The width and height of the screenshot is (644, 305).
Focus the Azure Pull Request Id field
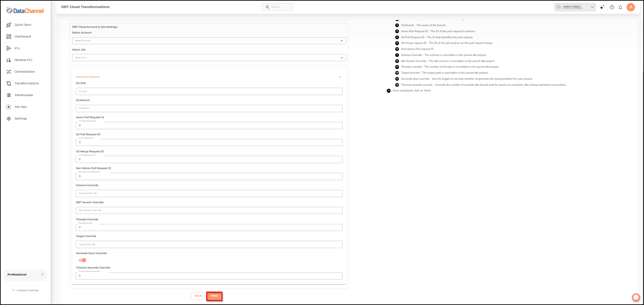click(209, 126)
